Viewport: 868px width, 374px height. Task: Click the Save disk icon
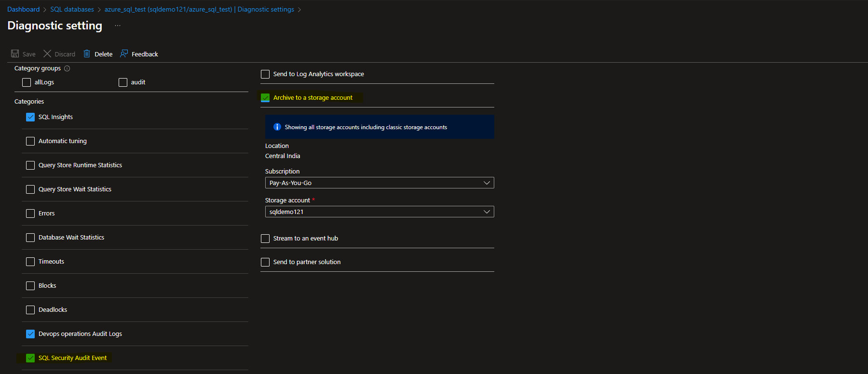coord(15,53)
